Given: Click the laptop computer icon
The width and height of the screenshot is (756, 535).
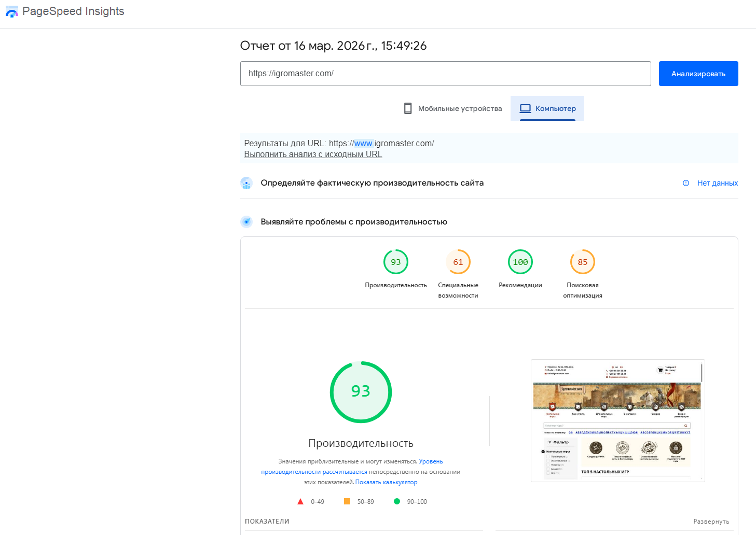Looking at the screenshot, I should pos(525,108).
